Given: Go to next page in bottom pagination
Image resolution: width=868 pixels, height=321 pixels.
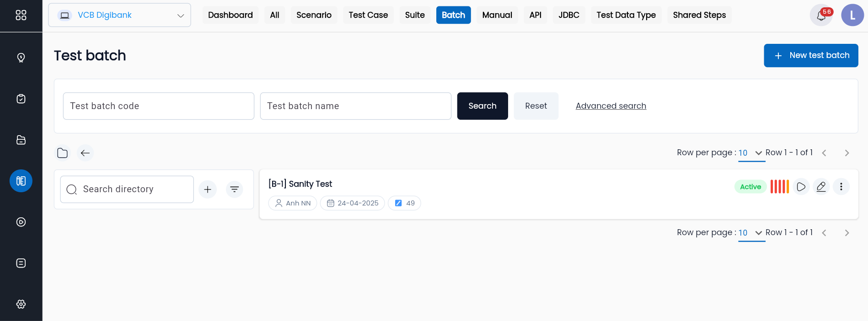Looking at the screenshot, I should 847,233.
